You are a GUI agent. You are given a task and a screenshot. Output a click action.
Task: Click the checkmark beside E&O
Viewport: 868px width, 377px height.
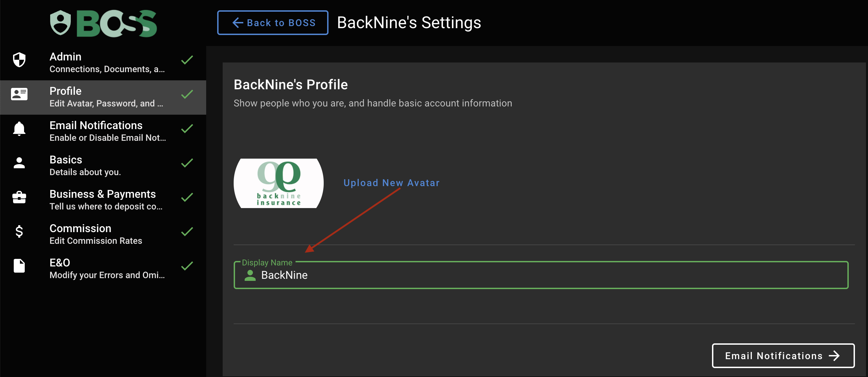point(187,266)
